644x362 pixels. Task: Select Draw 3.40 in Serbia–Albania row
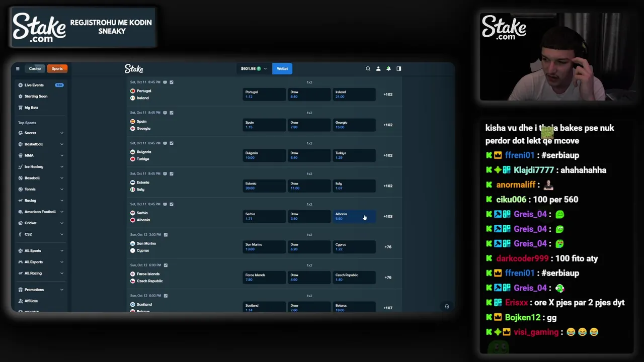pyautogui.click(x=309, y=216)
